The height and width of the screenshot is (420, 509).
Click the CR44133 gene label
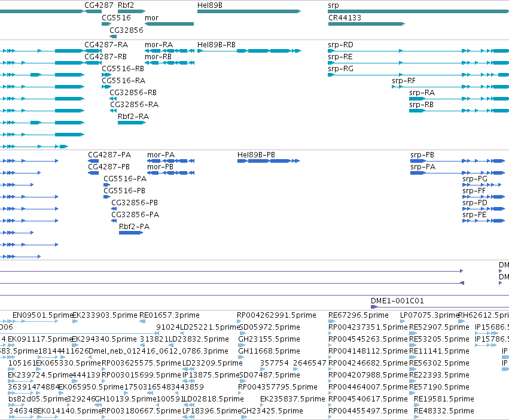(345, 17)
